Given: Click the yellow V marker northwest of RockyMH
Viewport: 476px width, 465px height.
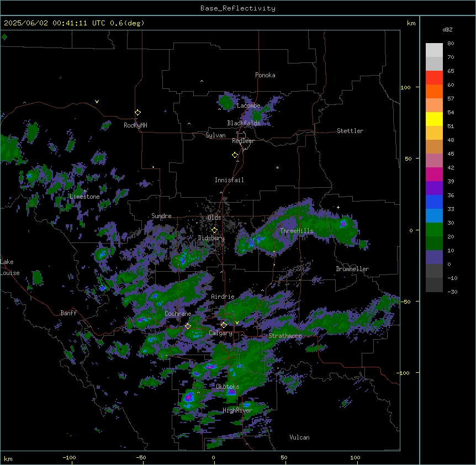Looking at the screenshot, I should tap(97, 102).
